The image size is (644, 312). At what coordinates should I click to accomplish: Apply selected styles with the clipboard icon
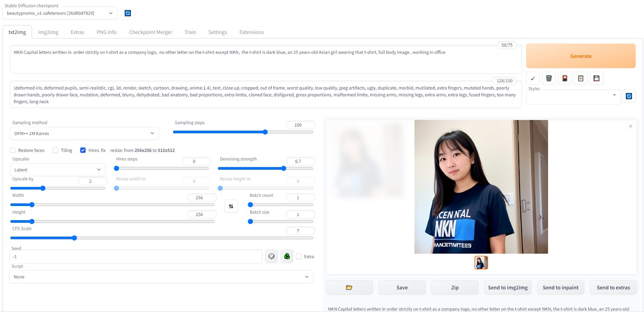(x=580, y=79)
